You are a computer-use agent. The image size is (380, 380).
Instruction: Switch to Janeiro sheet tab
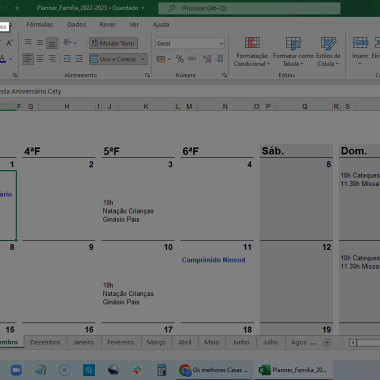84,342
